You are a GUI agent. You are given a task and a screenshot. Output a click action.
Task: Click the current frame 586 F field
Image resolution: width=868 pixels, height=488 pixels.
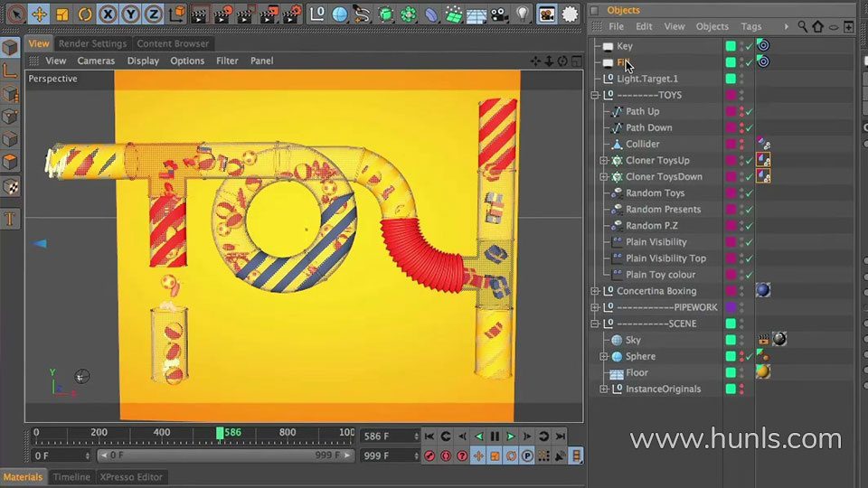(x=389, y=436)
